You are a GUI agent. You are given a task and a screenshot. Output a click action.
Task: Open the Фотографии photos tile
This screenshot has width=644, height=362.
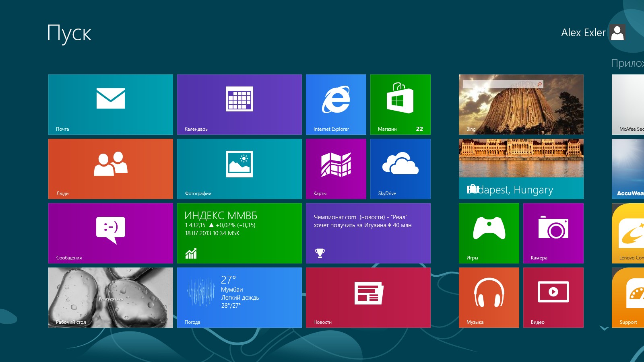click(x=239, y=169)
